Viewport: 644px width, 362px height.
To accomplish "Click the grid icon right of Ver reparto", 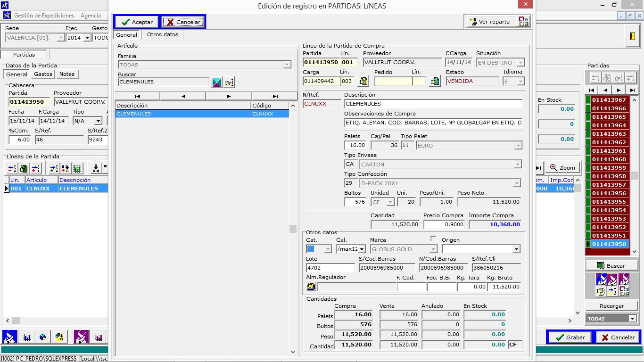I will click(x=523, y=22).
